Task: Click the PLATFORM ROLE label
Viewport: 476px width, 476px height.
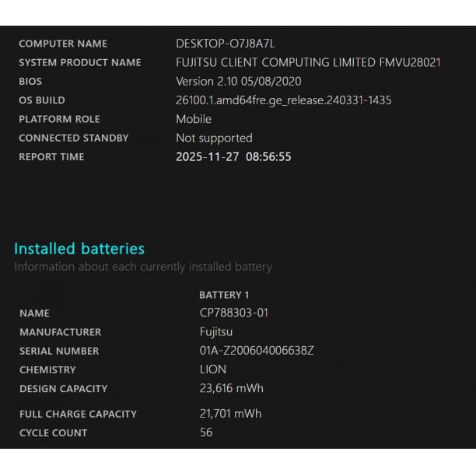Action: (x=59, y=119)
